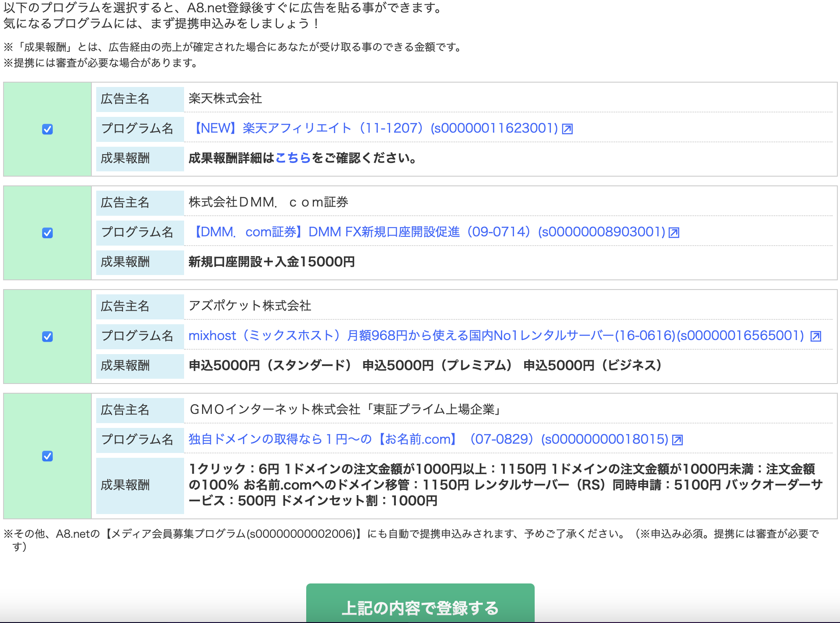Select the text 株式会社DMM.com証券
The height and width of the screenshot is (623, 840).
point(268,202)
